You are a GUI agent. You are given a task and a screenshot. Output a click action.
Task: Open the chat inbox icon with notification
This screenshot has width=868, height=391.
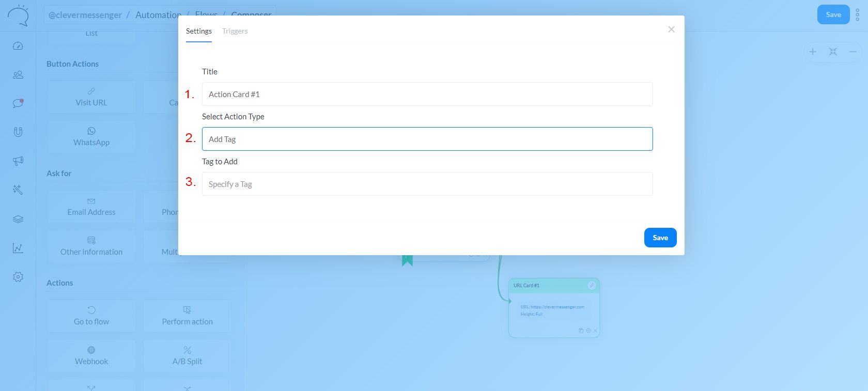click(x=18, y=103)
